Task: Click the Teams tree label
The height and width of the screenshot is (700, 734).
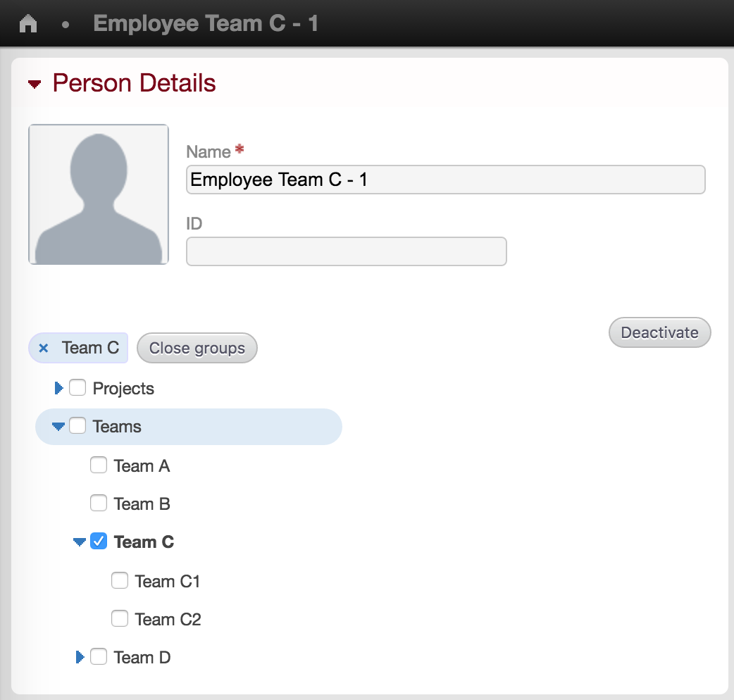Action: pyautogui.click(x=116, y=426)
